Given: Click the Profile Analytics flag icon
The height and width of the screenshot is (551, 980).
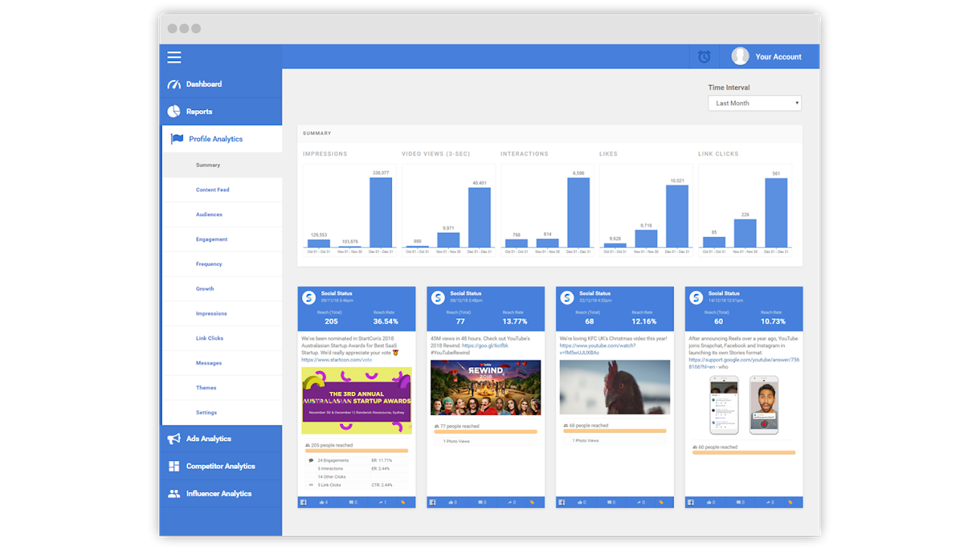Looking at the screenshot, I should tap(177, 138).
